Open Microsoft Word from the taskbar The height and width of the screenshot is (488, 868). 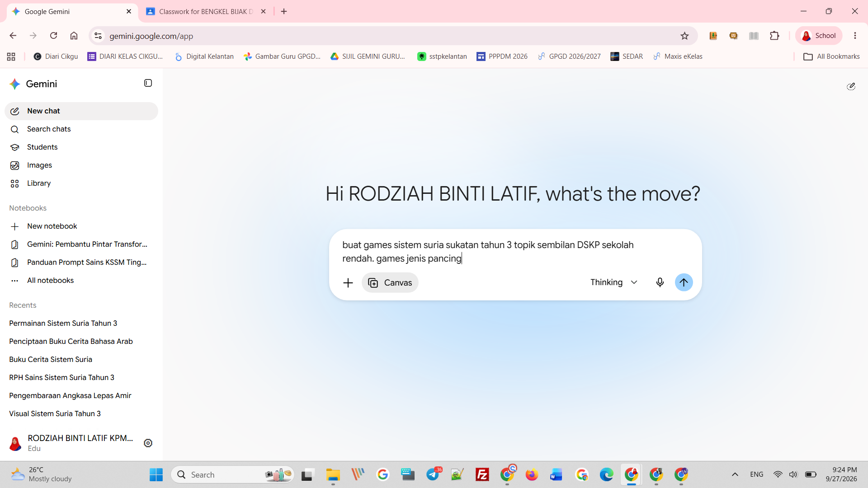(556, 474)
